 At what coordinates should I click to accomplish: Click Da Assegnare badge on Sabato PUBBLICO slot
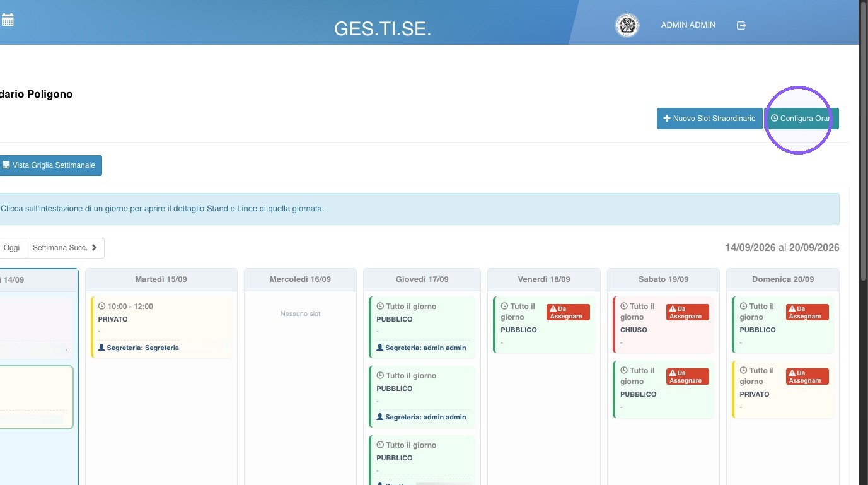(x=687, y=377)
